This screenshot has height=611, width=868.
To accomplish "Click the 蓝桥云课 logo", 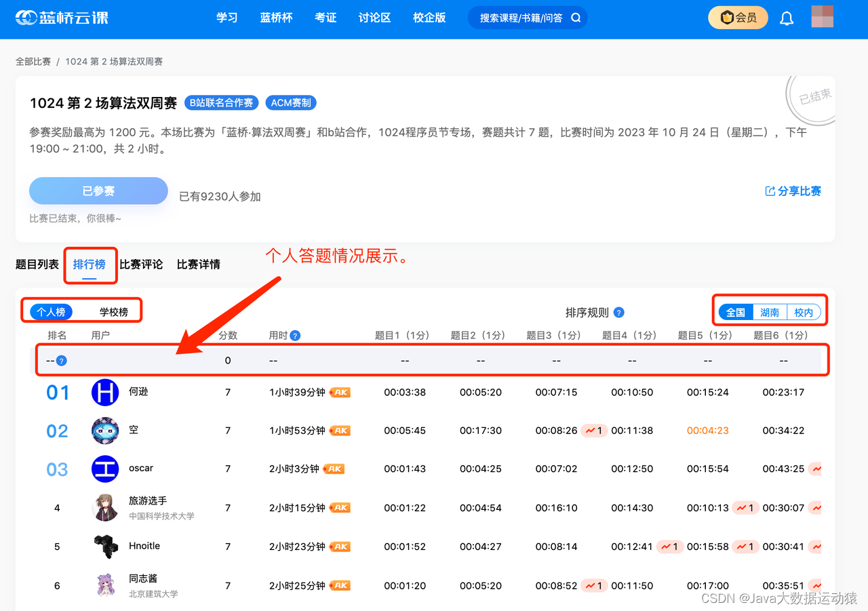I will pyautogui.click(x=62, y=18).
